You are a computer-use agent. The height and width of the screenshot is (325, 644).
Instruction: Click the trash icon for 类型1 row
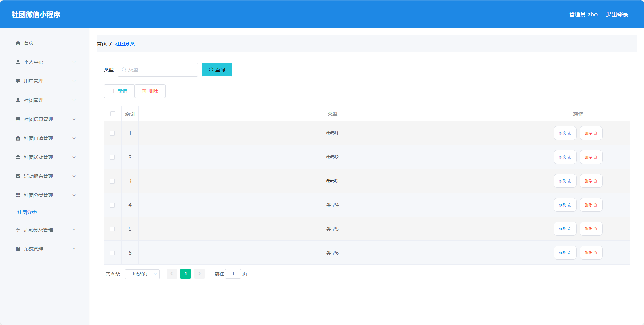(x=595, y=133)
